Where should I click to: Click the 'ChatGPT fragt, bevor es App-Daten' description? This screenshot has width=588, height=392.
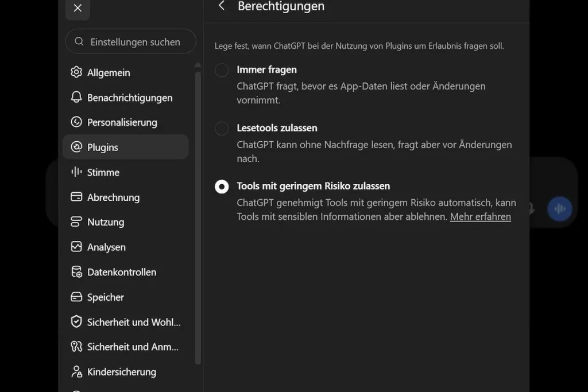(361, 93)
